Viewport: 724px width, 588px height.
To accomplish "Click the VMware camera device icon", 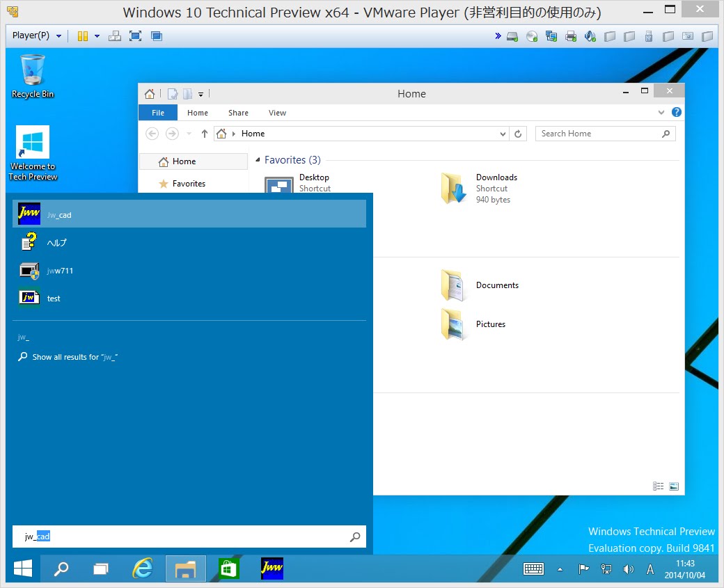I will [x=688, y=36].
